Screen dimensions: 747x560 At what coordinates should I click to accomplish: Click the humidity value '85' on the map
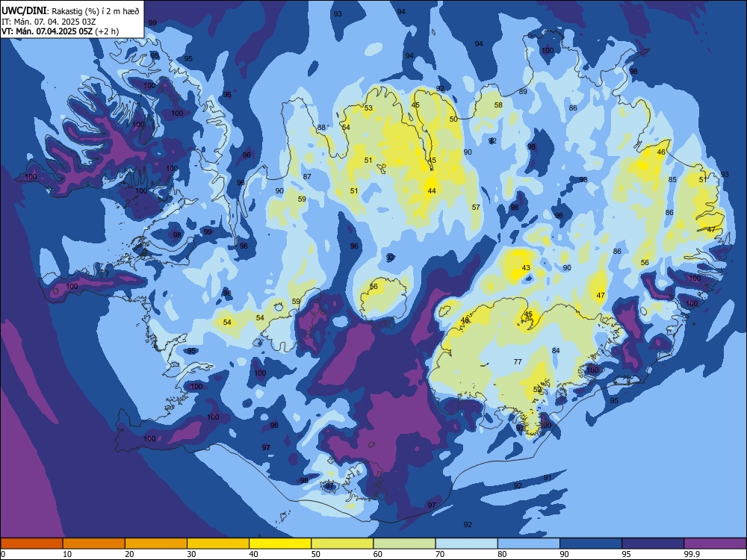(673, 179)
